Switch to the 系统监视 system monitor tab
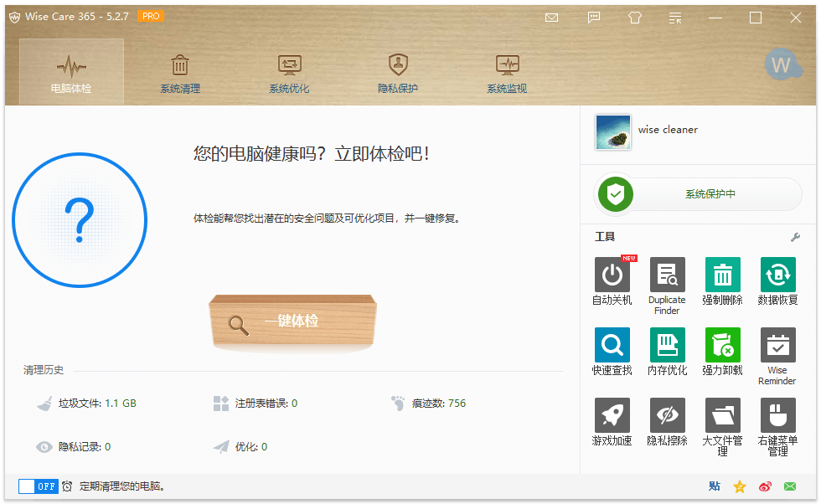The image size is (821, 504). click(507, 75)
